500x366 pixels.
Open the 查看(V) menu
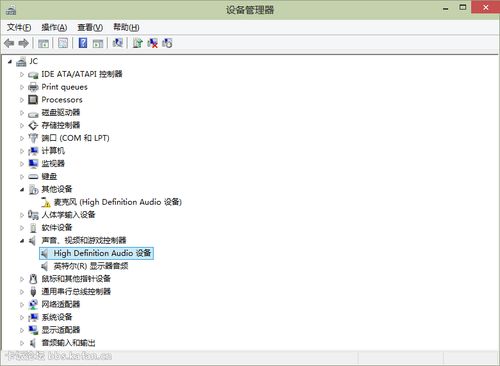90,27
